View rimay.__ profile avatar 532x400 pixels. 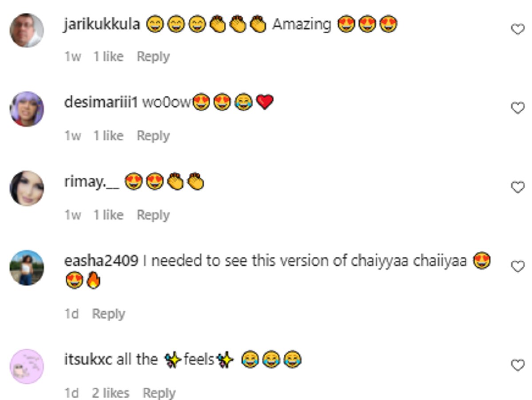click(27, 188)
